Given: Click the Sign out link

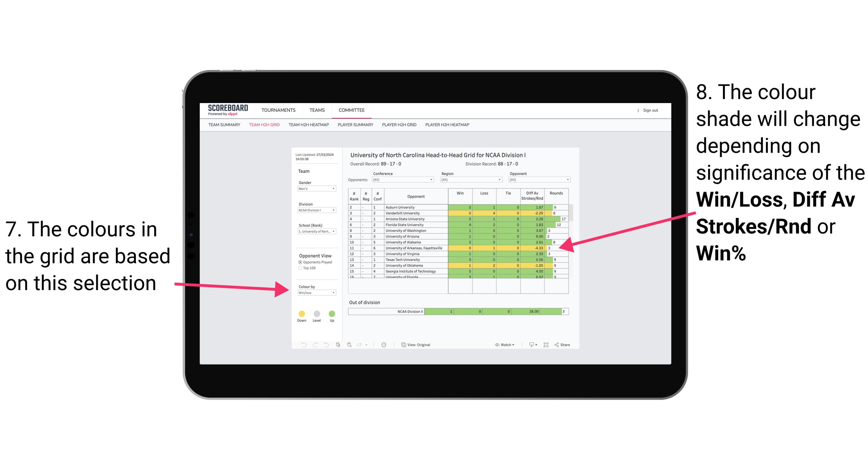Looking at the screenshot, I should point(650,110).
